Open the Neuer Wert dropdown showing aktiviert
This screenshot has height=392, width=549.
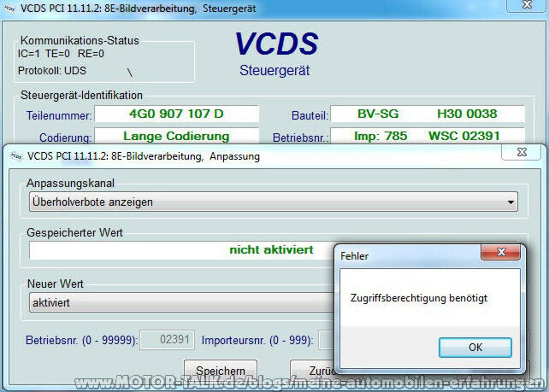click(182, 302)
